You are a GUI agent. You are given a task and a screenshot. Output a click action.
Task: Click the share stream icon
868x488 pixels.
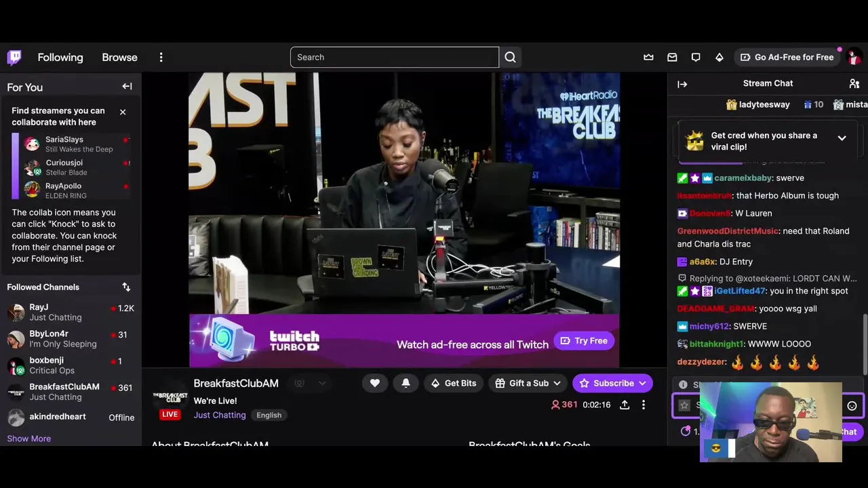tap(625, 405)
